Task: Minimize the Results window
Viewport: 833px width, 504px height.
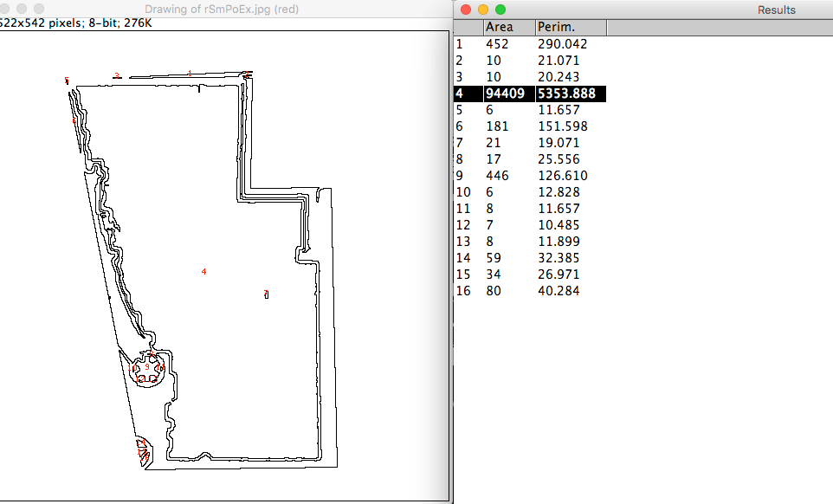Action: click(483, 10)
